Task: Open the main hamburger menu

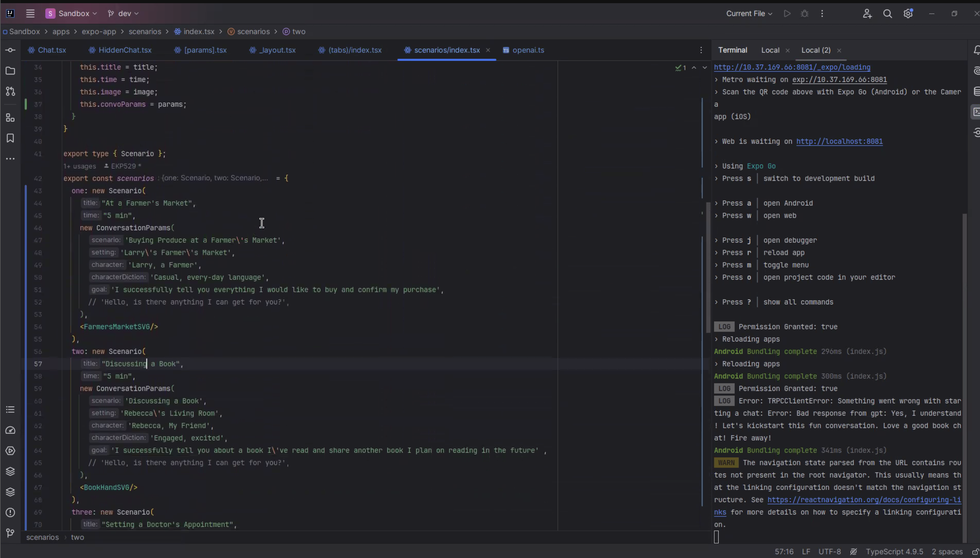Action: click(x=30, y=14)
